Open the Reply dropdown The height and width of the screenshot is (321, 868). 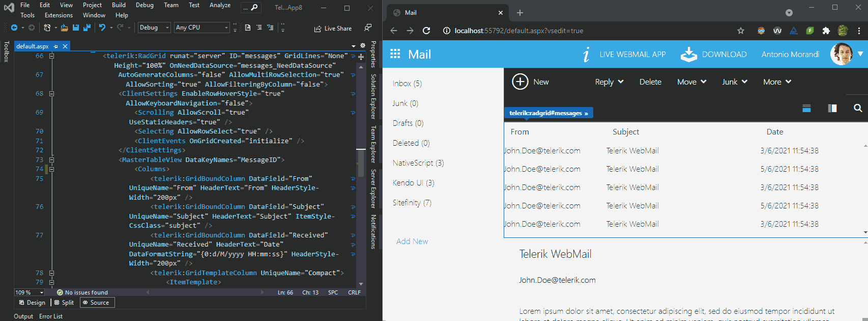coord(609,82)
